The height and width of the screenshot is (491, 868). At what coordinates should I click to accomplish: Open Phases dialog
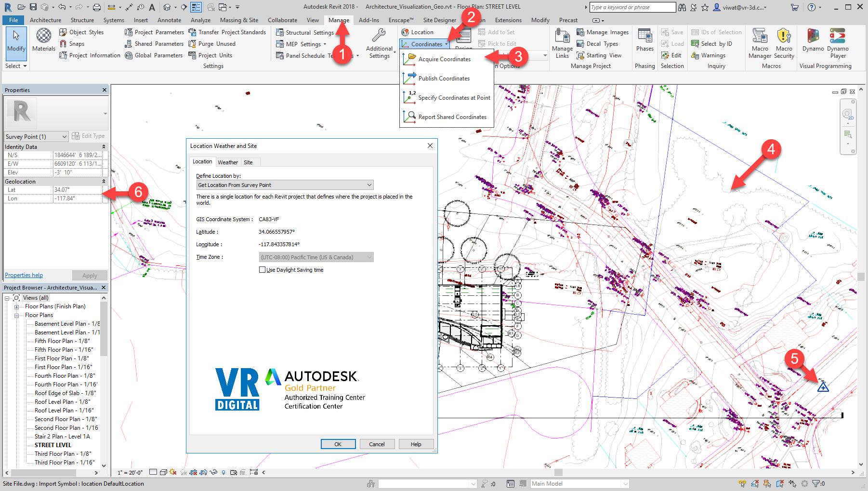point(644,40)
